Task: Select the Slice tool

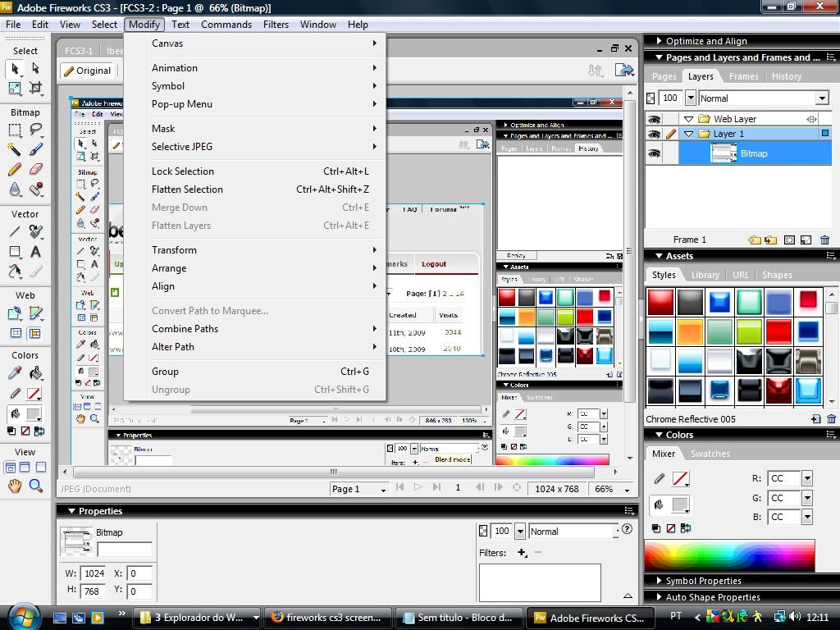Action: pyautogui.click(x=35, y=313)
